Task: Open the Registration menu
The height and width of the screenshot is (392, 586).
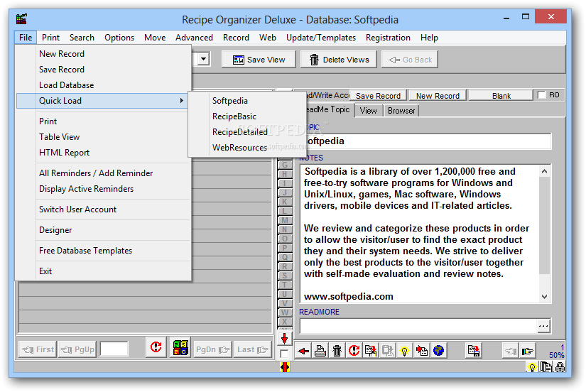Action: (388, 38)
